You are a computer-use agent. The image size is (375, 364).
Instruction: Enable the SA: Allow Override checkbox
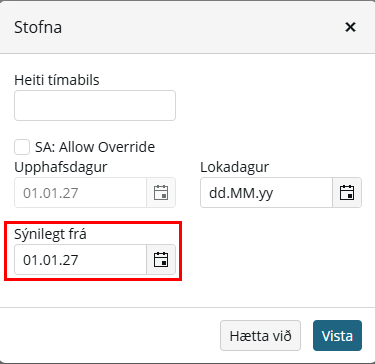(x=22, y=147)
